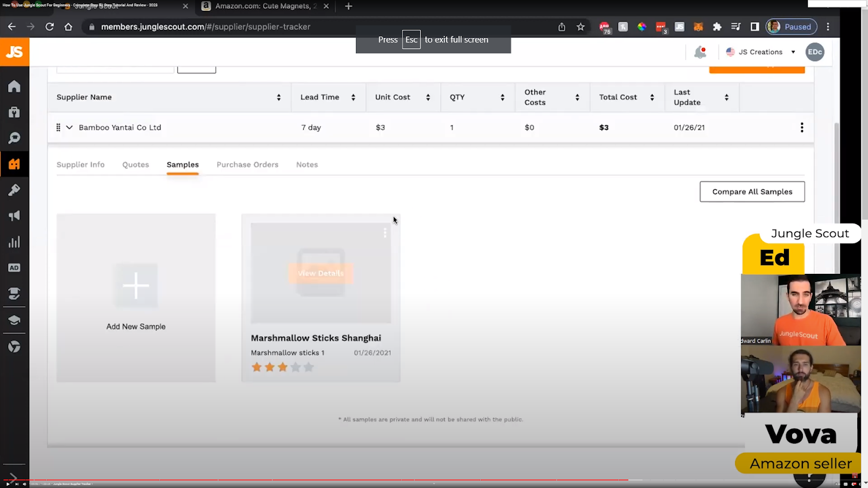Screen dimensions: 868x488
Task: Open the notifications bell
Action: coord(700,52)
